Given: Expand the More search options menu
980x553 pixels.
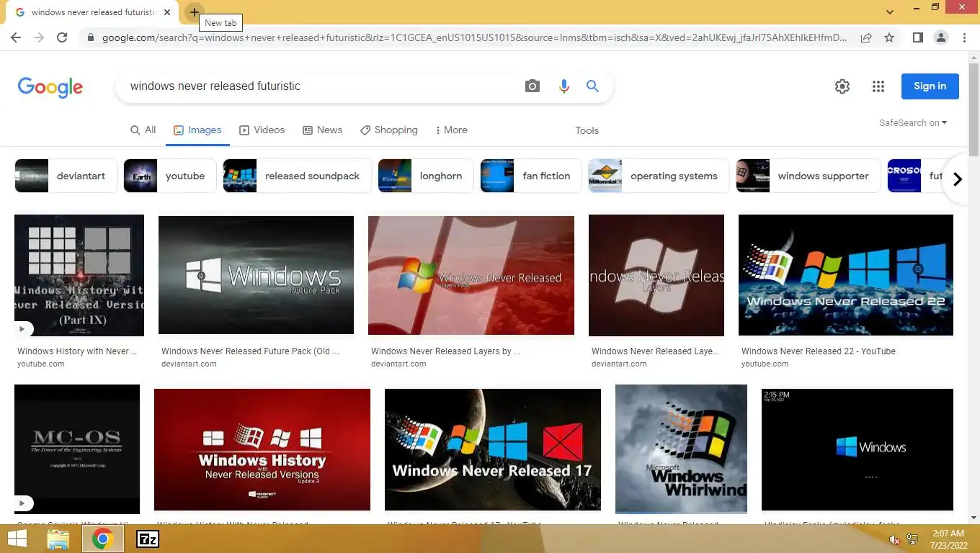Looking at the screenshot, I should tap(451, 130).
